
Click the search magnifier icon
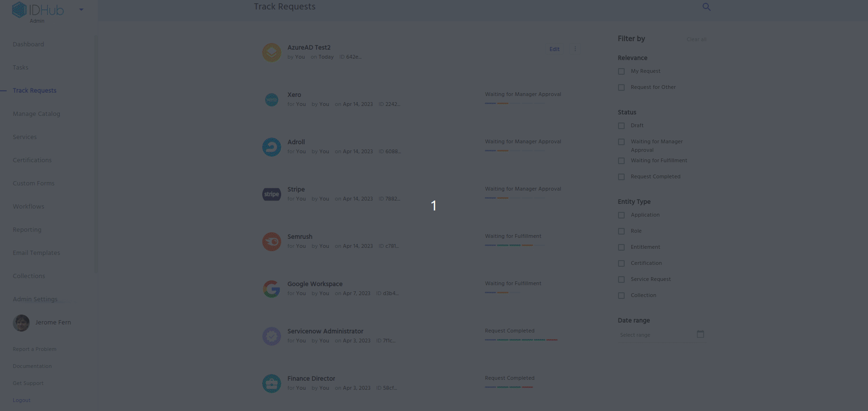click(706, 7)
